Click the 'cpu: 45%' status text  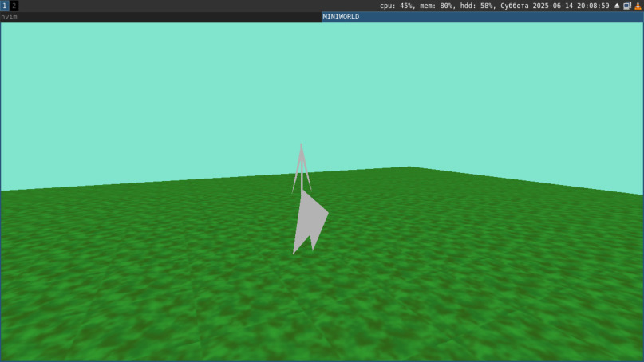(x=397, y=6)
